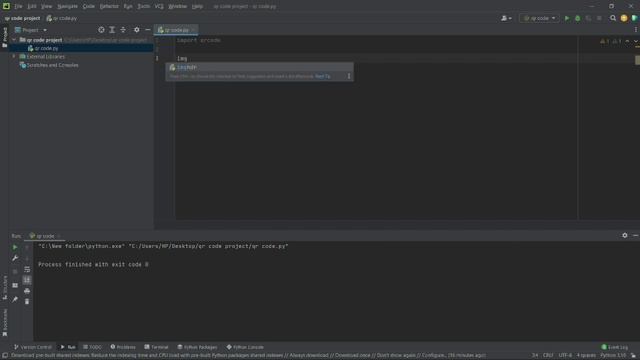The height and width of the screenshot is (360, 640).
Task: Open the Project view selector dropdown
Action: coord(31,30)
